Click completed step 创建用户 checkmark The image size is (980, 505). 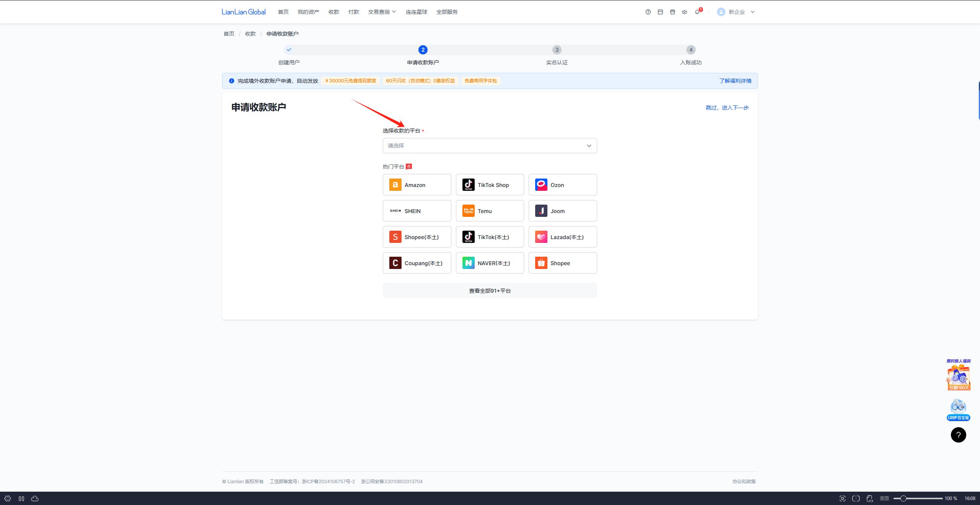[x=289, y=50]
